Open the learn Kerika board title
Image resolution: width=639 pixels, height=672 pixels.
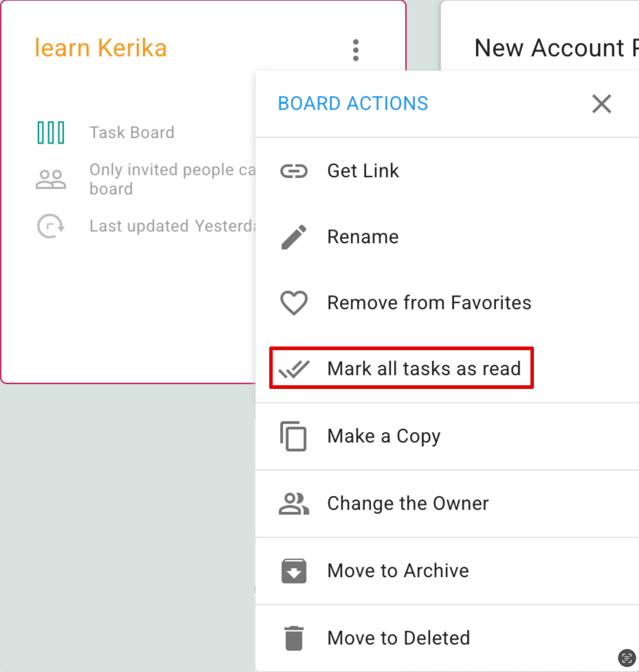pyautogui.click(x=101, y=48)
